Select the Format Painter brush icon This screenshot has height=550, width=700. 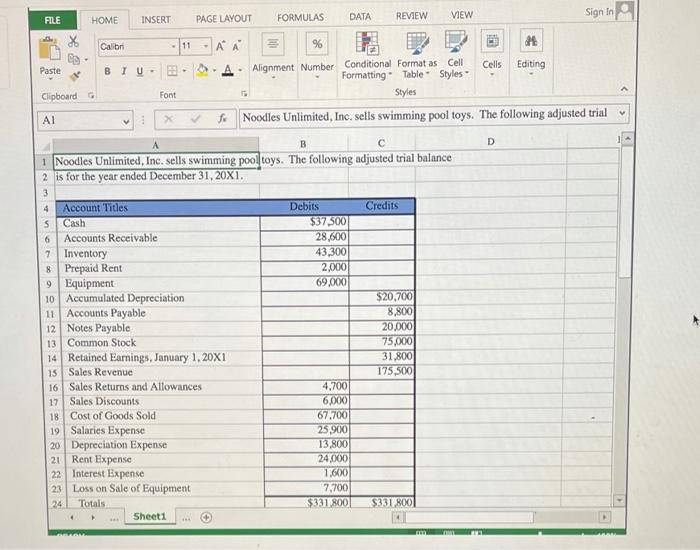click(75, 76)
